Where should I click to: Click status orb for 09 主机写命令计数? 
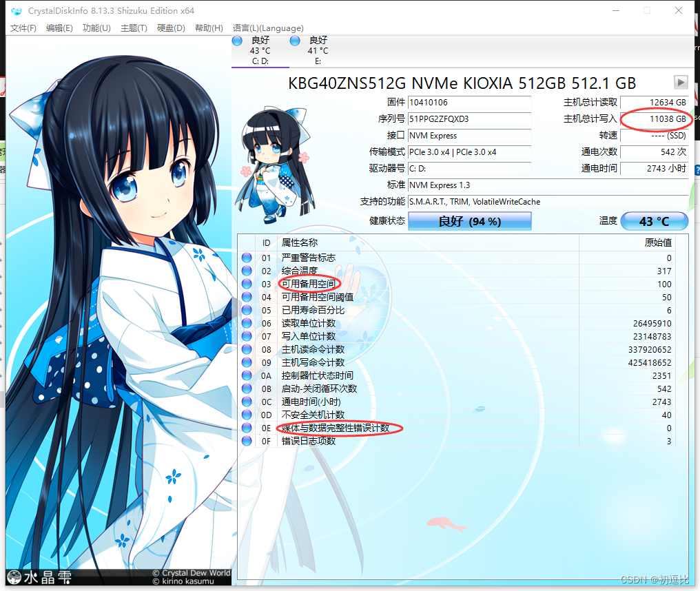[247, 362]
